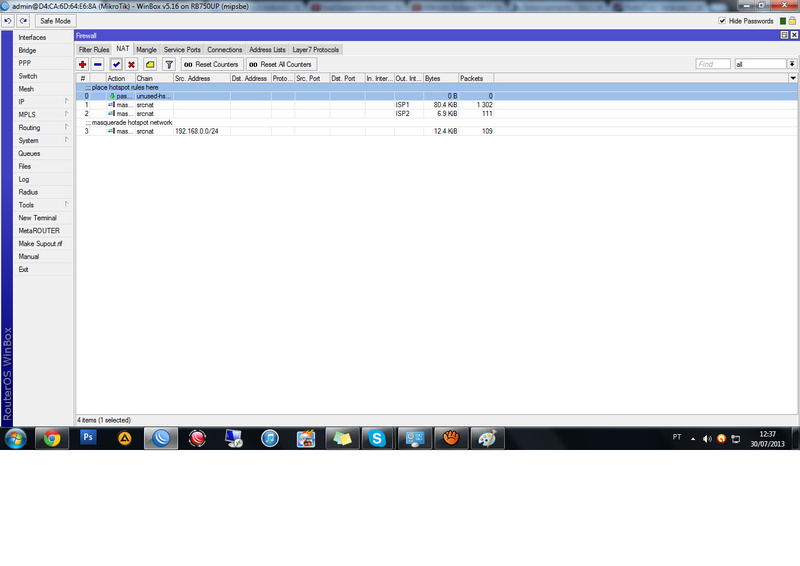Expand the Tools submenu
Viewport: 800px width, 566px height.
43,205
